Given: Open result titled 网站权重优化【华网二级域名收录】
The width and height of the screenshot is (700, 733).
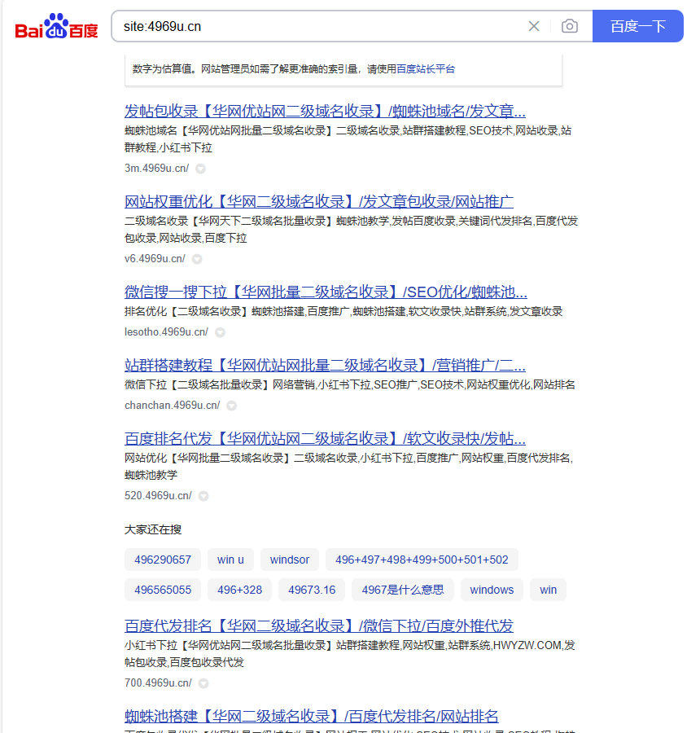Looking at the screenshot, I should coord(319,201).
